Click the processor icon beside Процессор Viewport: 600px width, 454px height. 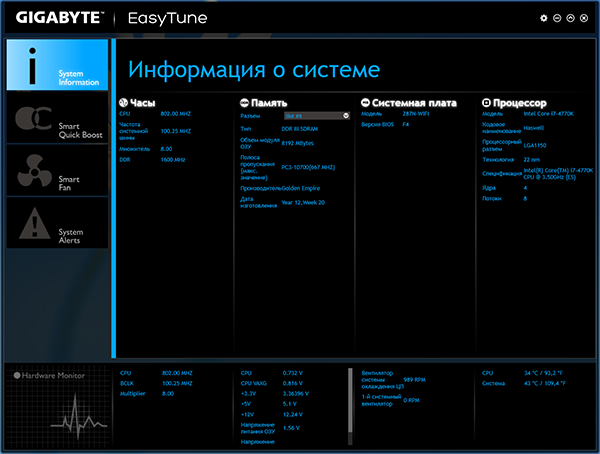(x=486, y=103)
